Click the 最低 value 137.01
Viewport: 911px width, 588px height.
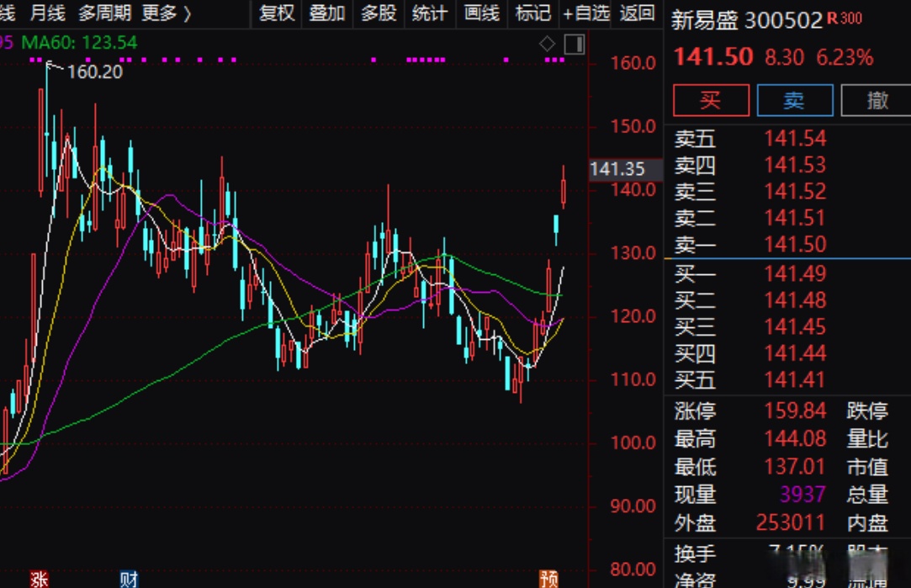point(795,467)
